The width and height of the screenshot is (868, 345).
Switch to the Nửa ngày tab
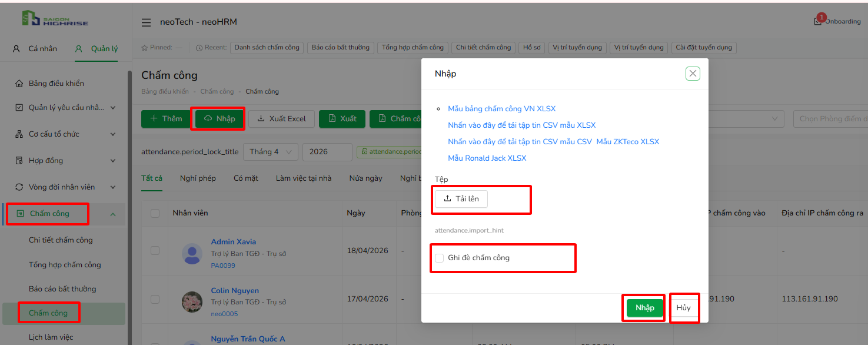[365, 178]
